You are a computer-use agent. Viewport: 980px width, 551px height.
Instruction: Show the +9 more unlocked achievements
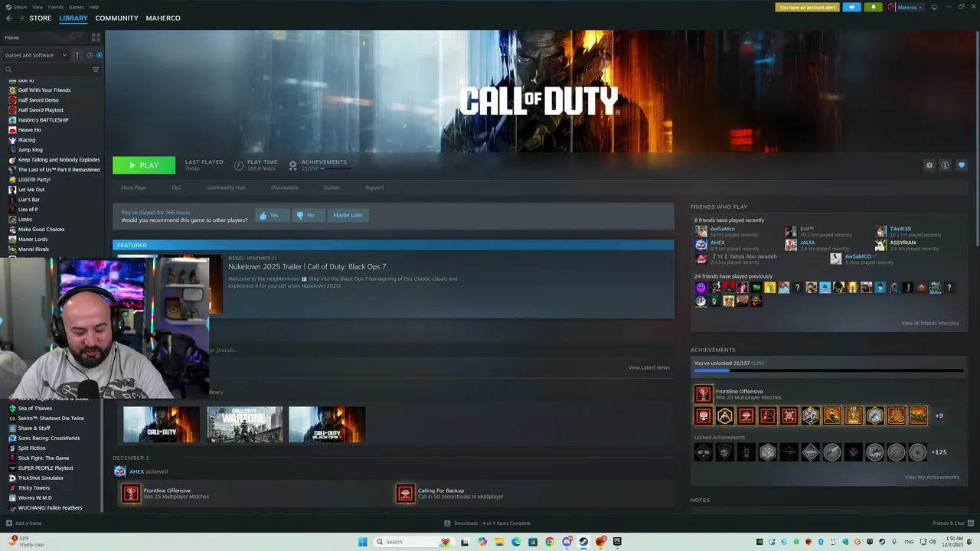click(x=939, y=416)
